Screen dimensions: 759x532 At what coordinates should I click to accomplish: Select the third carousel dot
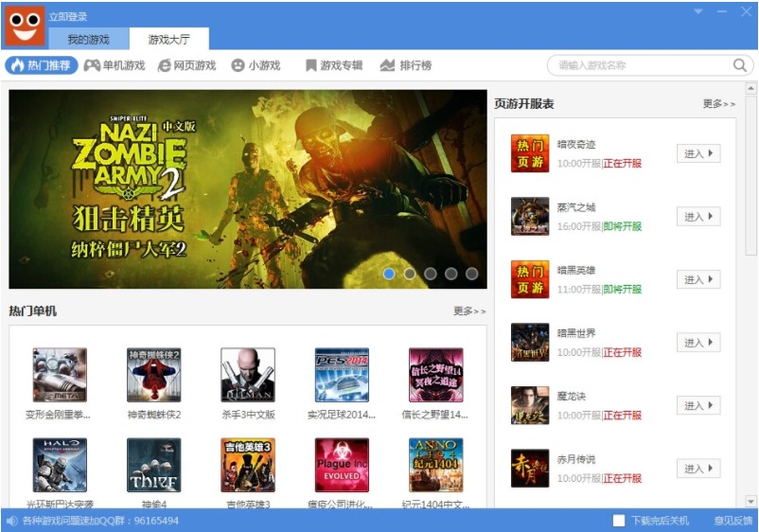tap(431, 274)
